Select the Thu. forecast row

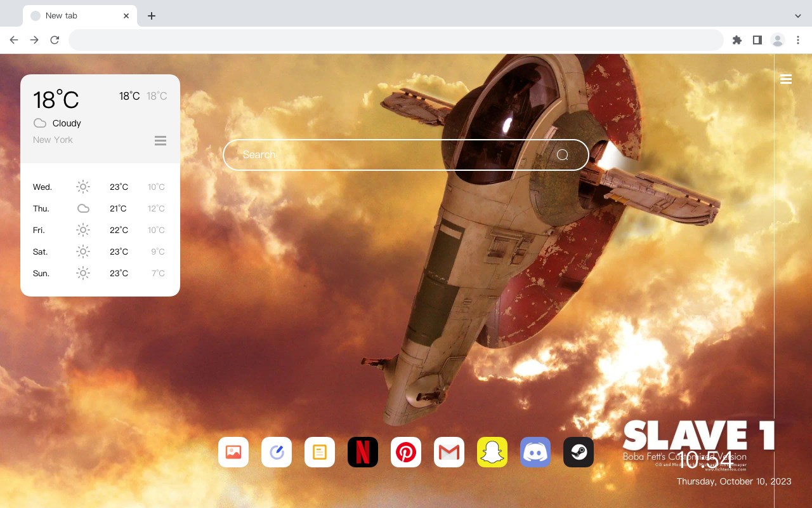tap(100, 208)
